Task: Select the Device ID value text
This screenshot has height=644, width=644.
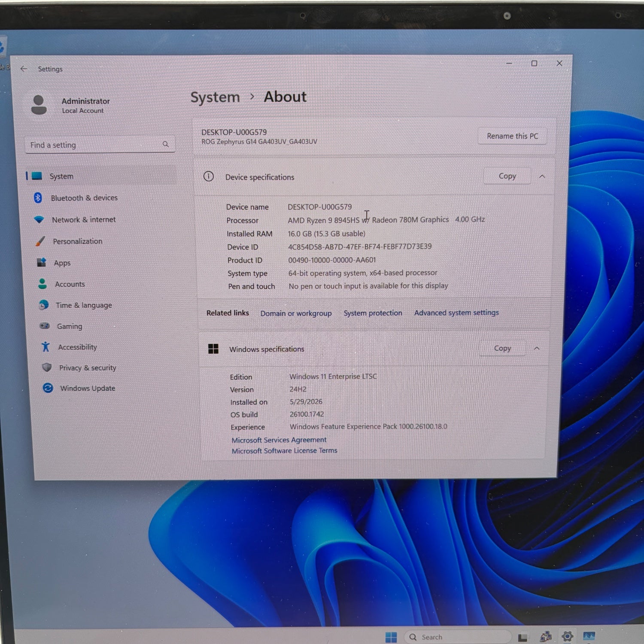Action: (x=360, y=246)
